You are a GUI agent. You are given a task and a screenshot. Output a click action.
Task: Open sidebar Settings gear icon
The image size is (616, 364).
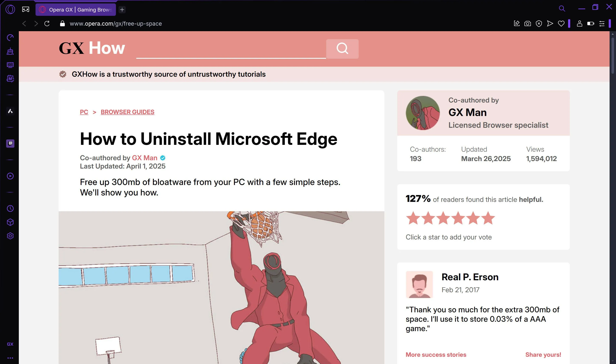10,236
